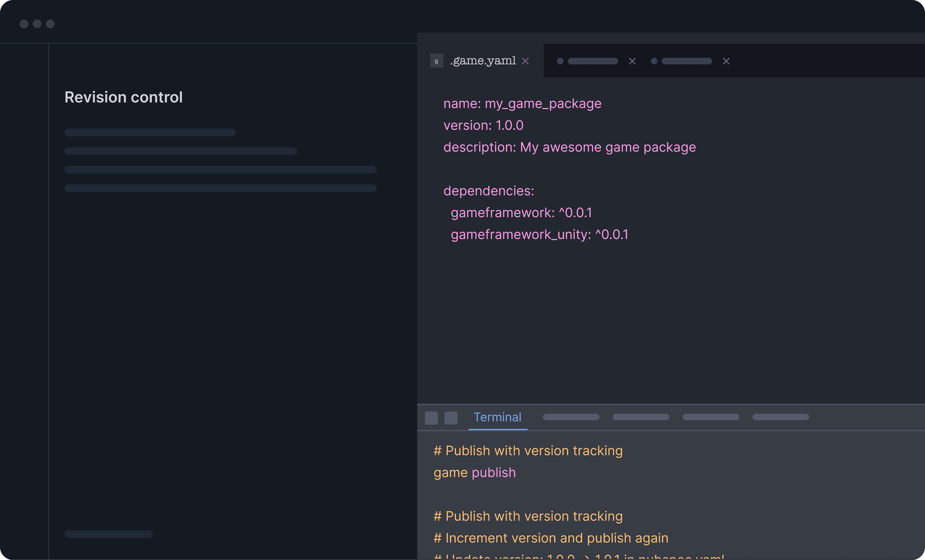Open the .game.yaml tab
The width and height of the screenshot is (925, 560).
(x=483, y=61)
